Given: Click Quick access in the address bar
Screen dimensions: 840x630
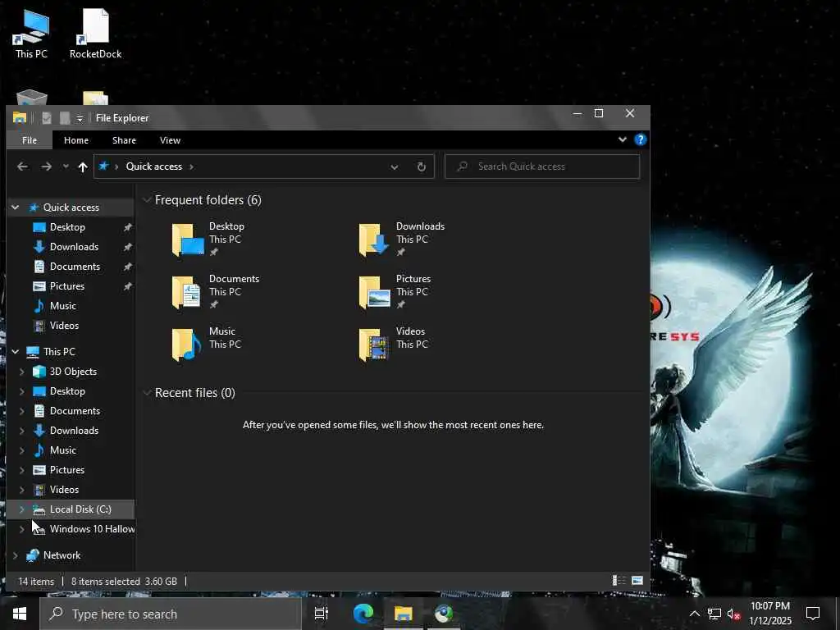Looking at the screenshot, I should click(153, 167).
